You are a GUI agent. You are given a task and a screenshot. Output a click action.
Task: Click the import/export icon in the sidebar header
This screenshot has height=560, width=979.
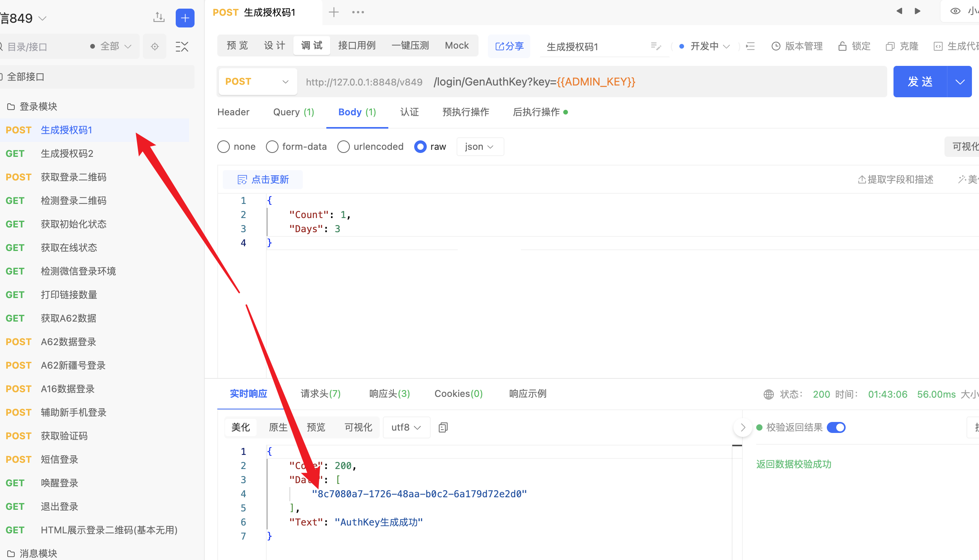click(158, 17)
